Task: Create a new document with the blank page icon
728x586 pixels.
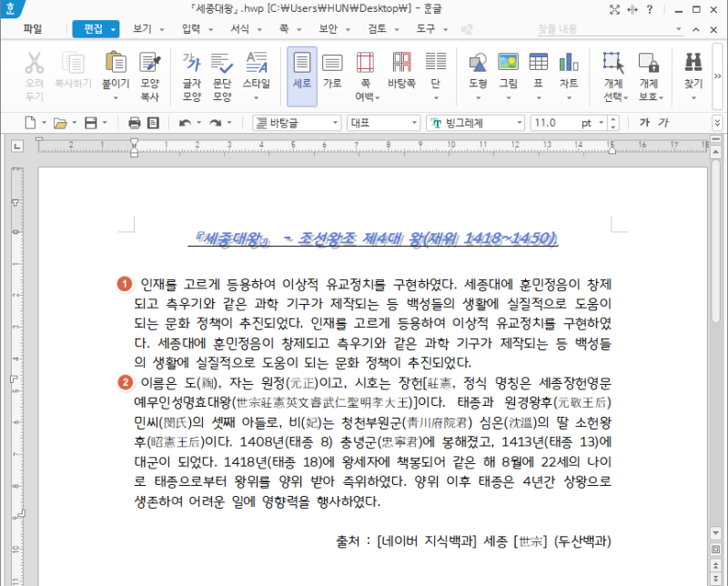Action: click(x=30, y=123)
